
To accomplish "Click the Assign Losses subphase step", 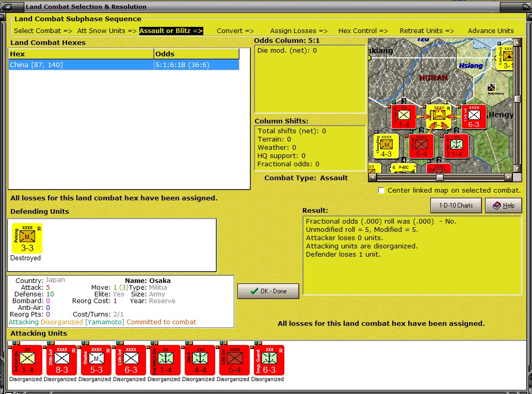I will (x=299, y=31).
